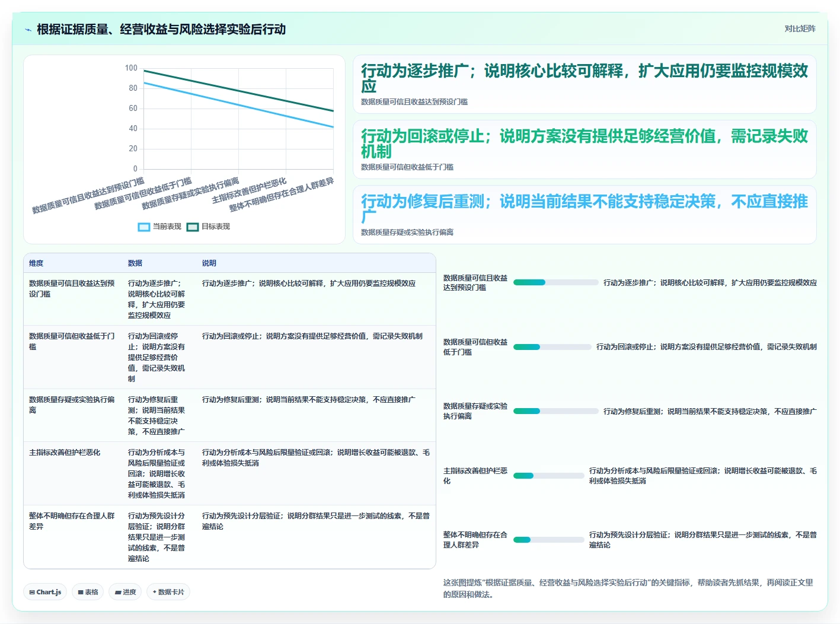840x624 pixels.
Task: Select the 表格 tag chip
Action: click(x=88, y=592)
